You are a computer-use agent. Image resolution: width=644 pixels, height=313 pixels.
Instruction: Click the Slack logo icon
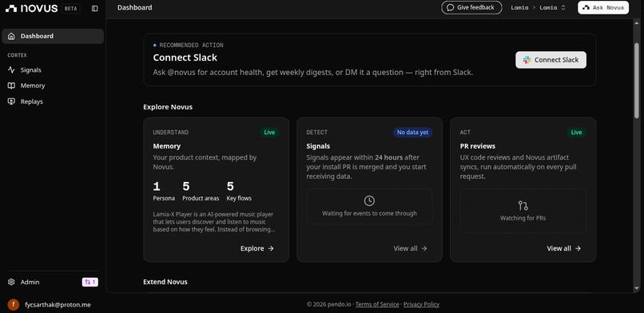point(527,60)
